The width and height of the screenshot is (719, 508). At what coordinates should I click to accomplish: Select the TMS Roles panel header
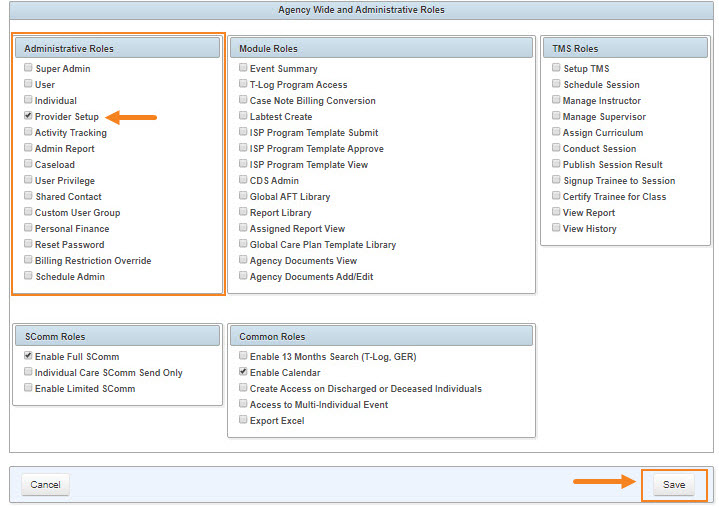coord(624,48)
